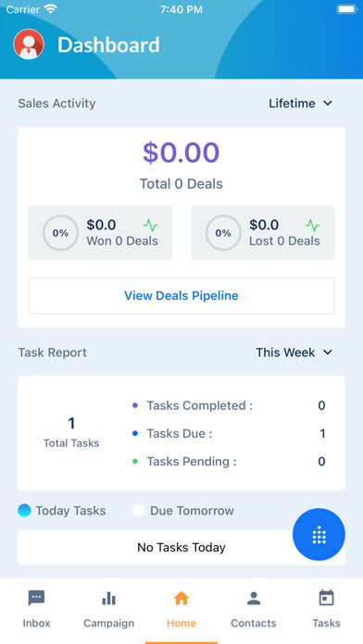Open the Tasks calendar icon
Image resolution: width=363 pixels, height=644 pixels.
click(326, 598)
